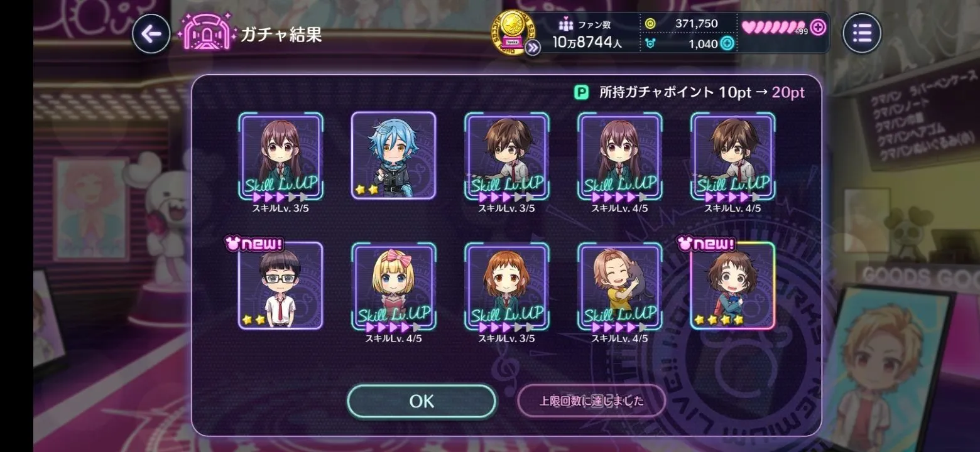Select the blue-haired two-star character card
Viewport: 980px width, 452px height.
tap(393, 156)
